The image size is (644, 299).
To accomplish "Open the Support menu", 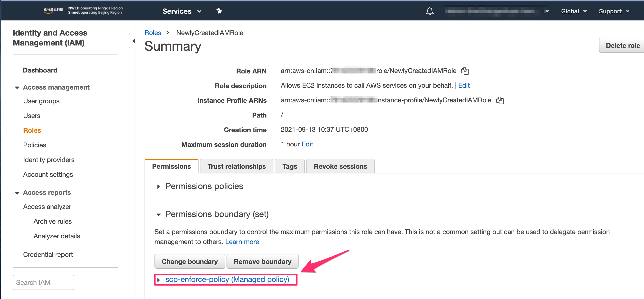I will click(x=614, y=11).
